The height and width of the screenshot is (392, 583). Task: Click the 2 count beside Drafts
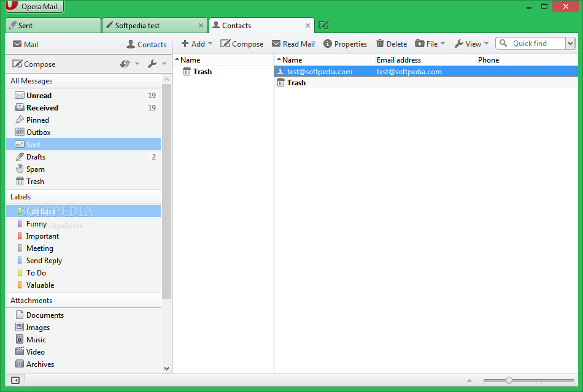pyautogui.click(x=153, y=157)
